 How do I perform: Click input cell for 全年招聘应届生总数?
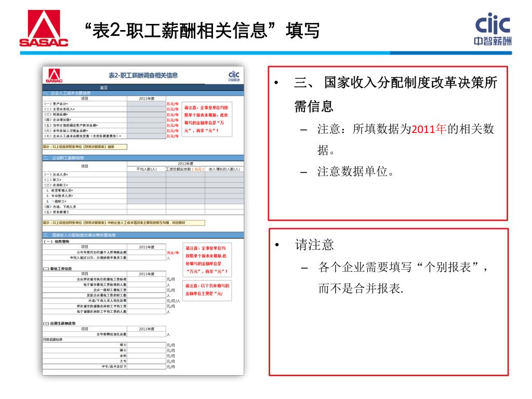coord(146,334)
